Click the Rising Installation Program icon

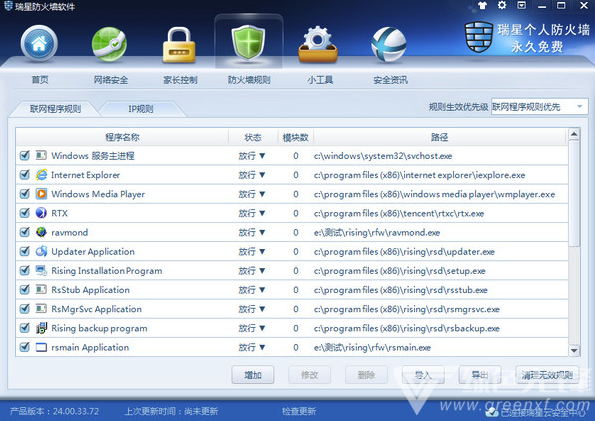click(41, 270)
